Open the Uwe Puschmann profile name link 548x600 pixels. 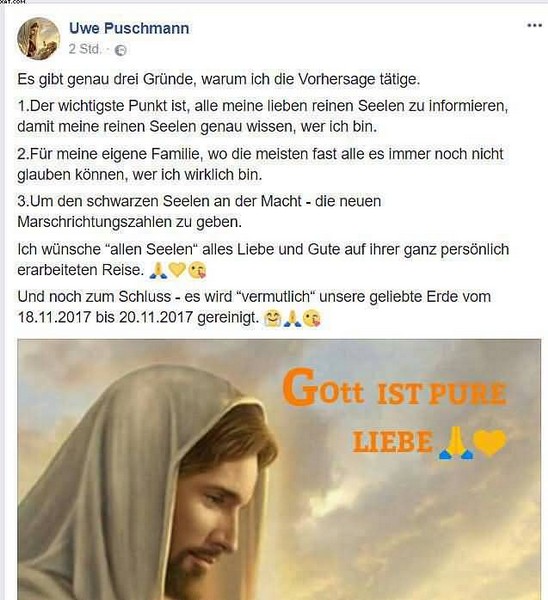129,28
